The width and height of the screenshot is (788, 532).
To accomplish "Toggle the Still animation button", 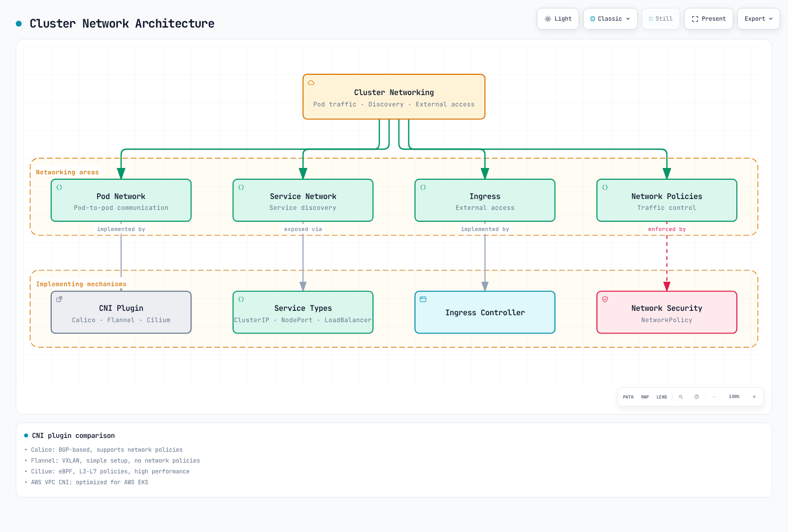I will click(x=661, y=19).
